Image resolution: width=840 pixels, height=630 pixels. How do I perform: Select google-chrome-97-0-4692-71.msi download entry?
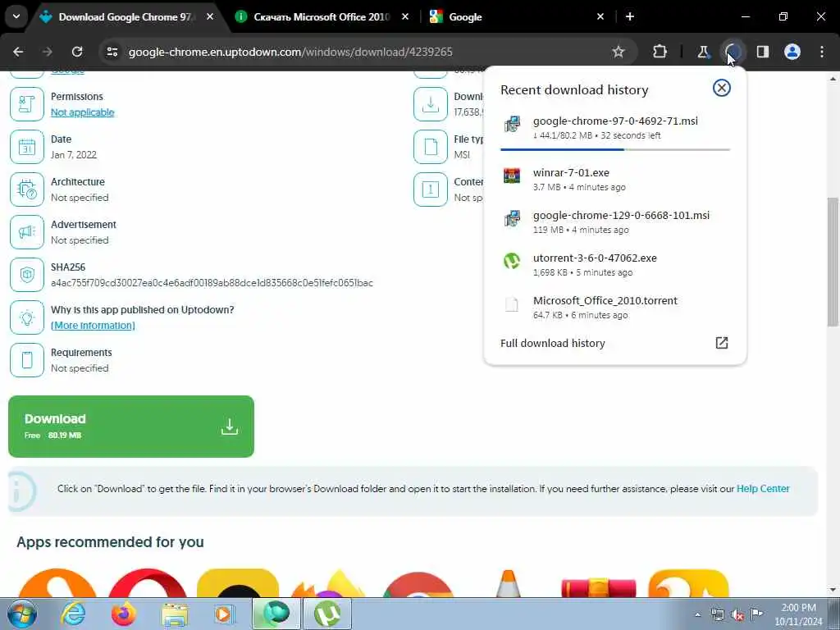(615, 127)
